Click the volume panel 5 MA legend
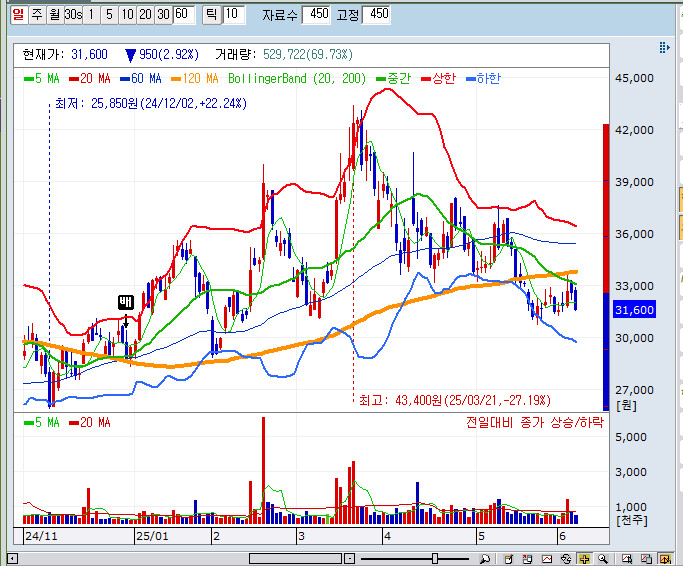This screenshot has height=566, width=683. (41, 423)
